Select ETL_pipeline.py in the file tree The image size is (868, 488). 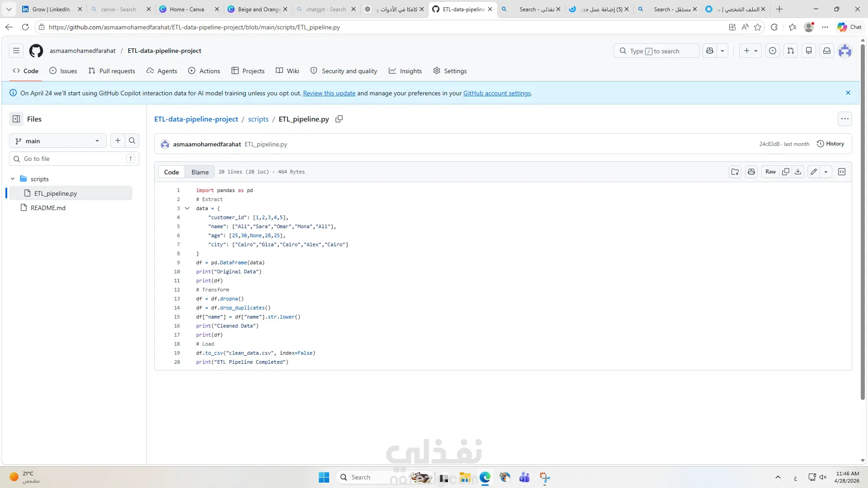point(71,193)
